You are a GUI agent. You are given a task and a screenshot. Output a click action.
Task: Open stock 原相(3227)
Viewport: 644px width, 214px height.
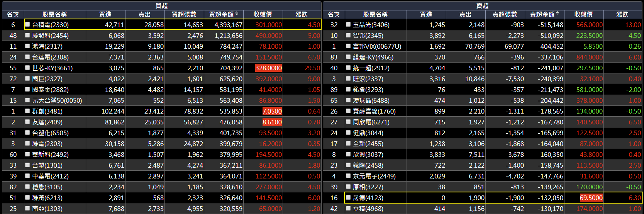pos(368,187)
